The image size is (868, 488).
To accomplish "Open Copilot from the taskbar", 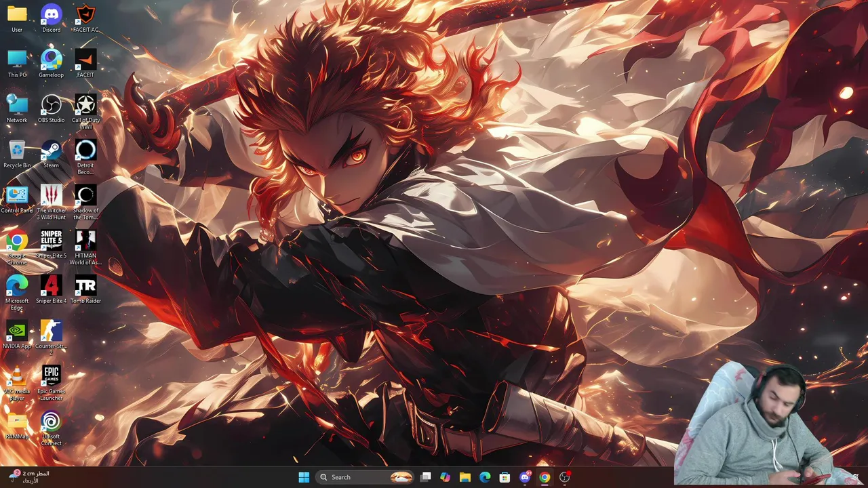I will (x=445, y=477).
